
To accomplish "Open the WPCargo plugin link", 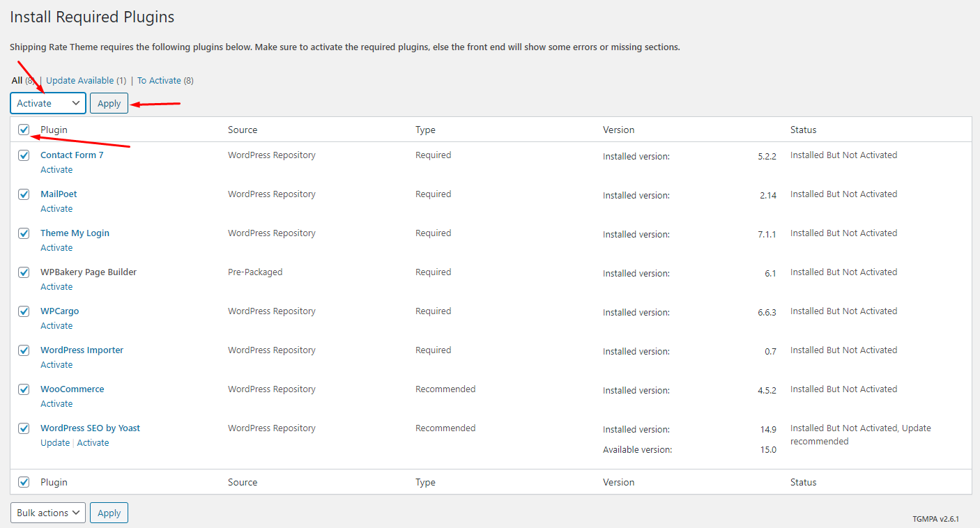I will (x=60, y=311).
